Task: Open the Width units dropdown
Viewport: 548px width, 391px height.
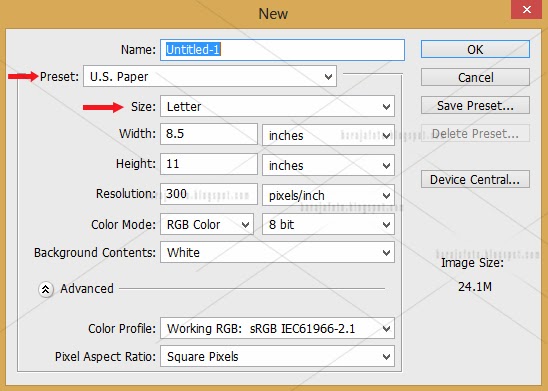Action: click(328, 135)
